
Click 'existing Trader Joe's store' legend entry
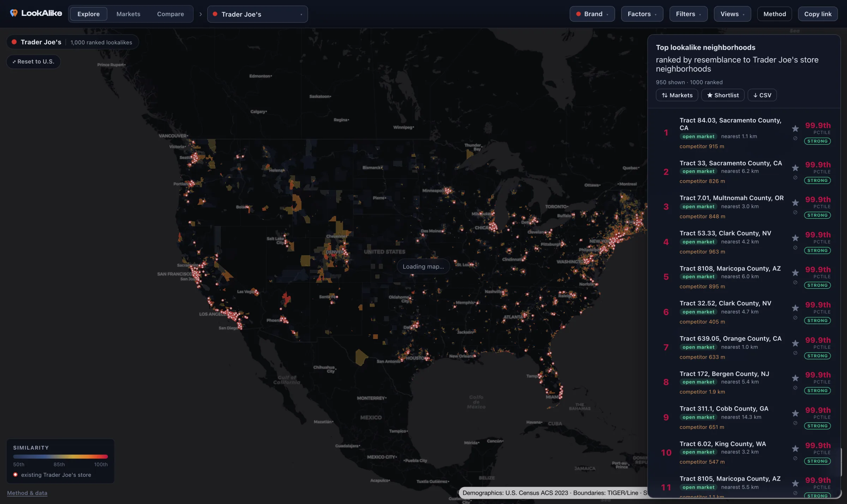(x=52, y=475)
